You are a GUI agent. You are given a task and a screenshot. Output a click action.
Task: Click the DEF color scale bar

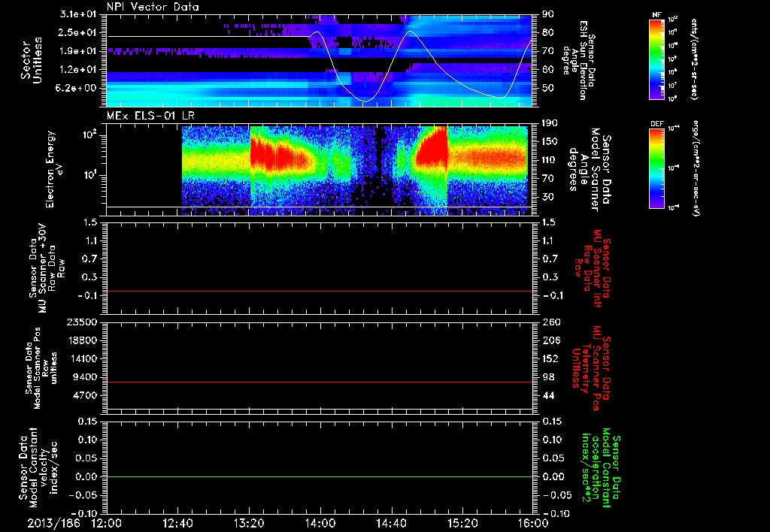click(657, 168)
